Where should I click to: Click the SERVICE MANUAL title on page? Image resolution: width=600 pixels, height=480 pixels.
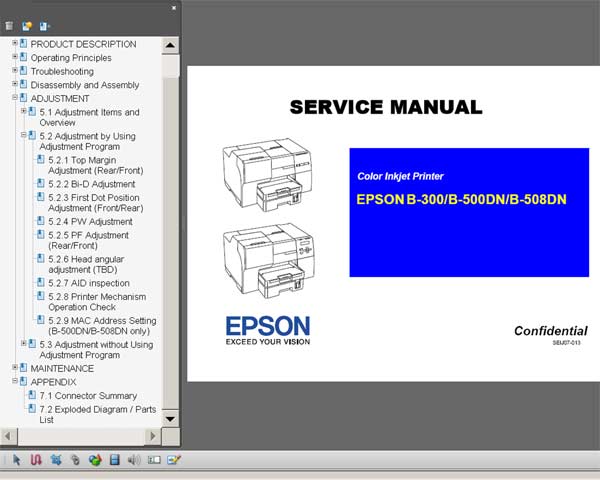[x=386, y=107]
